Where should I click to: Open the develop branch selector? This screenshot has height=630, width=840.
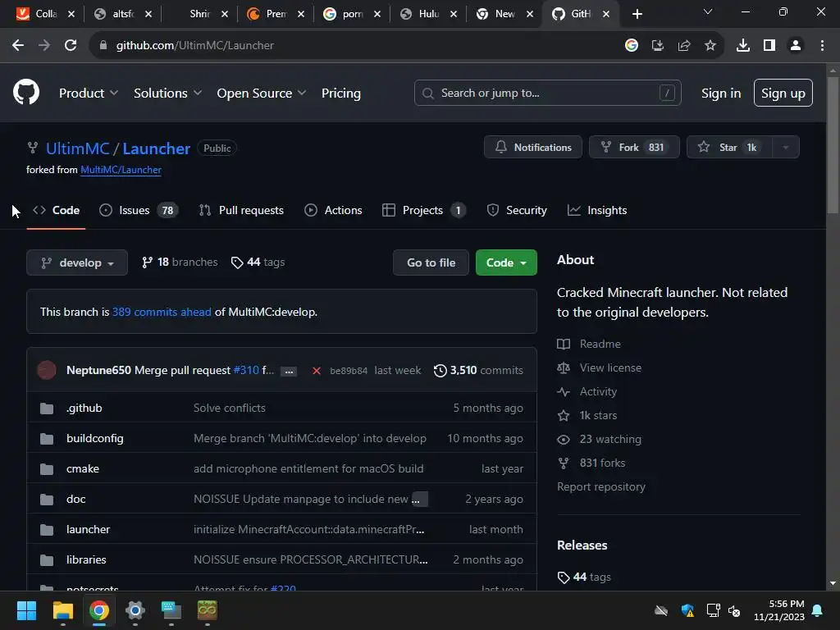point(77,262)
